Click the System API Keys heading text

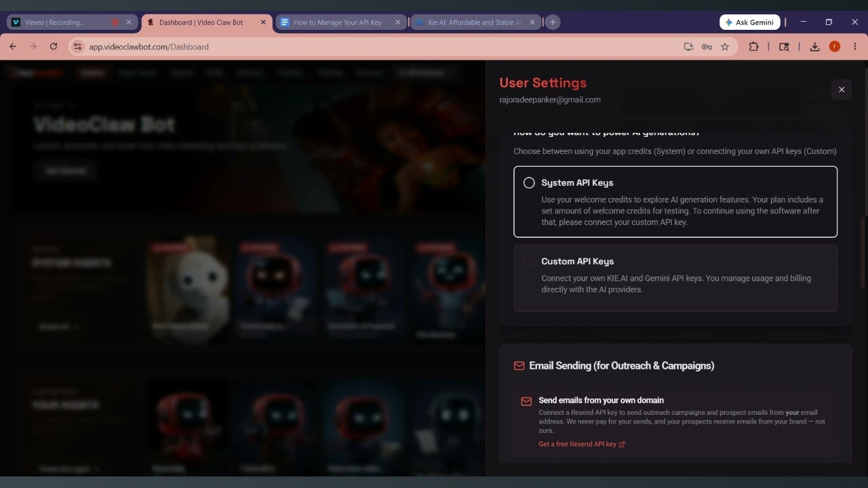click(577, 183)
